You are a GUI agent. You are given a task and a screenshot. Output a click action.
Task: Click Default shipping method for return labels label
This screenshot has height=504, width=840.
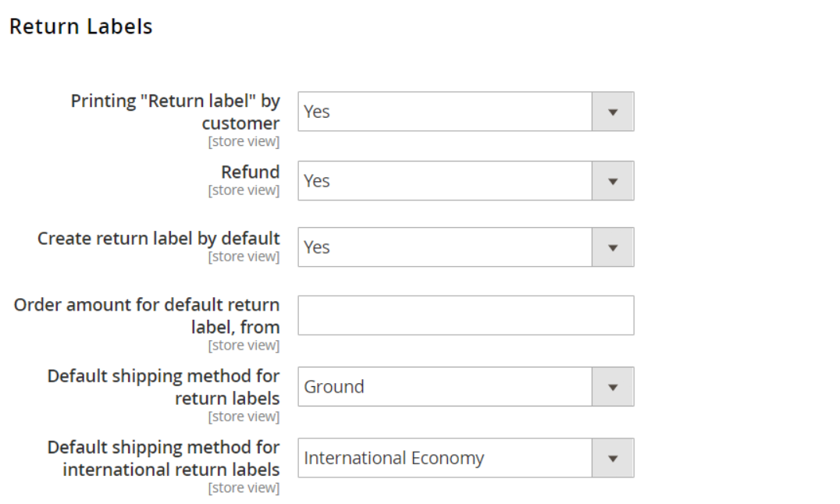[x=163, y=387]
